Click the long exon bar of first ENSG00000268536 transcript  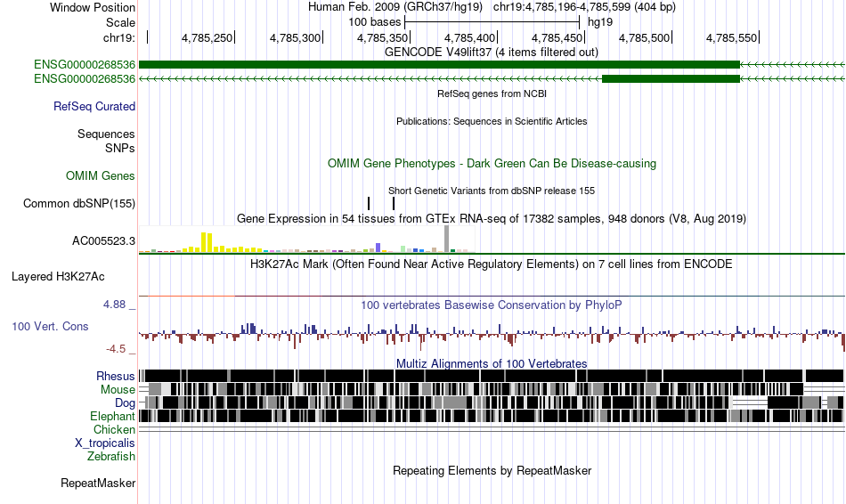pos(439,65)
